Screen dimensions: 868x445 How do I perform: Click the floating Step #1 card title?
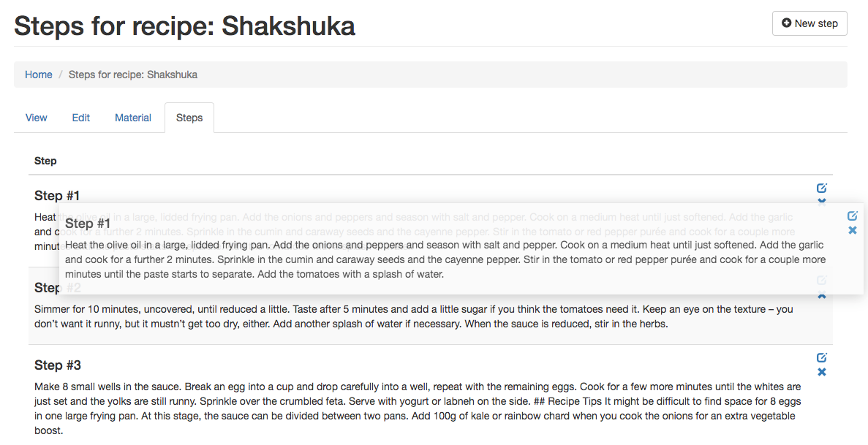pyautogui.click(x=88, y=224)
